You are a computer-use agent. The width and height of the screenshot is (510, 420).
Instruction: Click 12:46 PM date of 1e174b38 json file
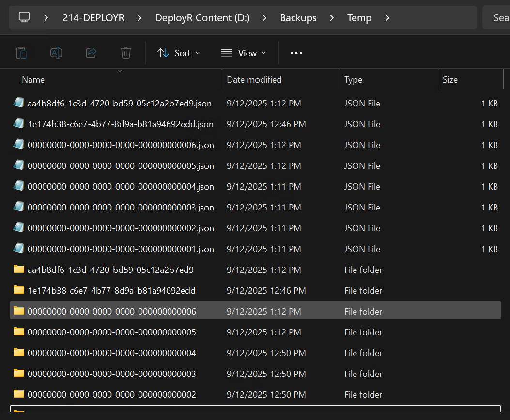click(266, 124)
